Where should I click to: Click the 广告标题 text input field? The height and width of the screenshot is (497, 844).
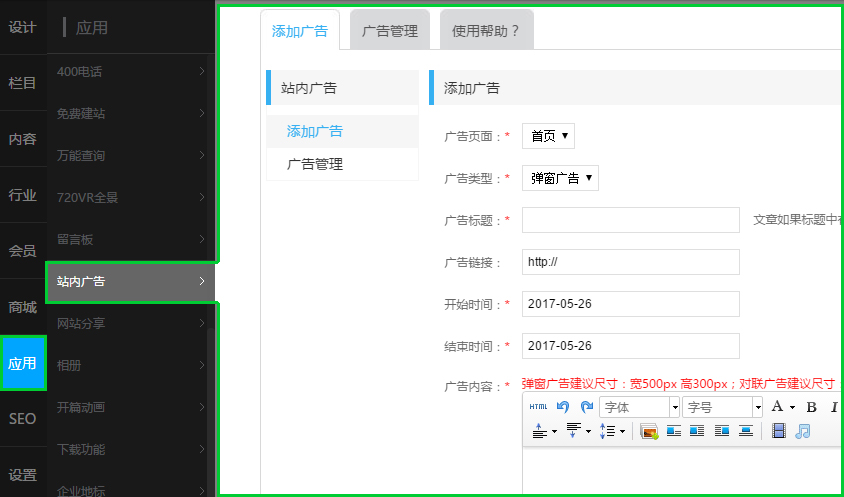pyautogui.click(x=630, y=220)
